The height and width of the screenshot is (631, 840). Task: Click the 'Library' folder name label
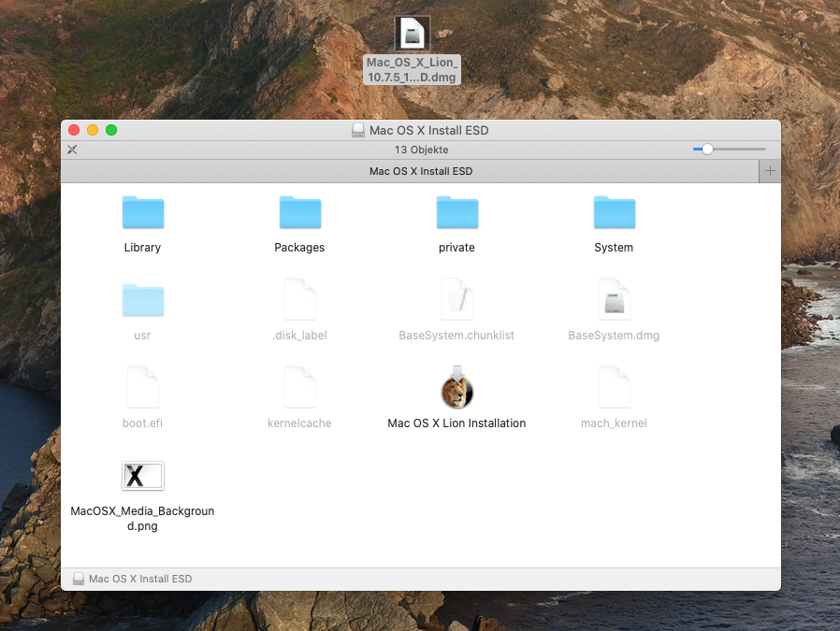pos(142,248)
